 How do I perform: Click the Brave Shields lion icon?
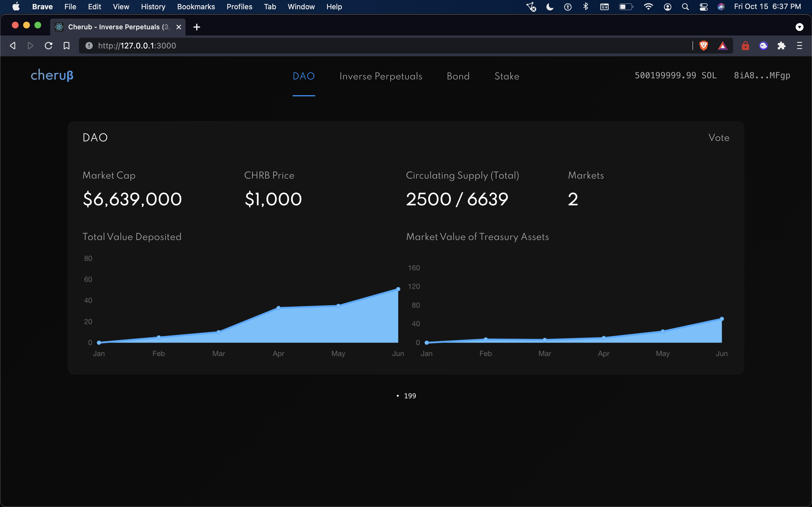point(704,46)
